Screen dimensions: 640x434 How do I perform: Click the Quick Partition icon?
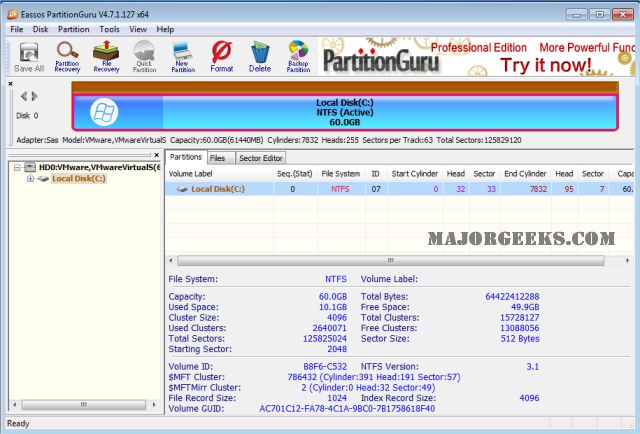[144, 57]
